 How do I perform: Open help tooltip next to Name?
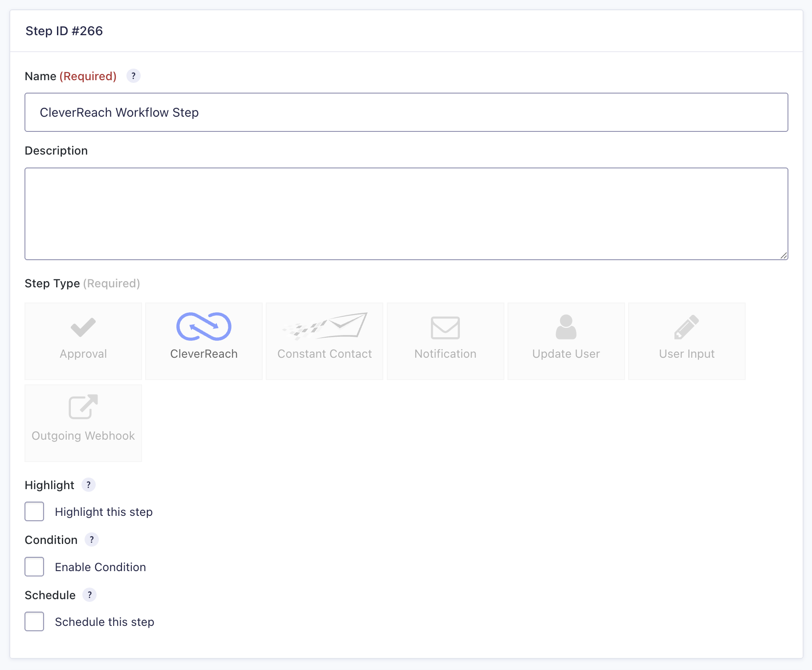point(134,76)
